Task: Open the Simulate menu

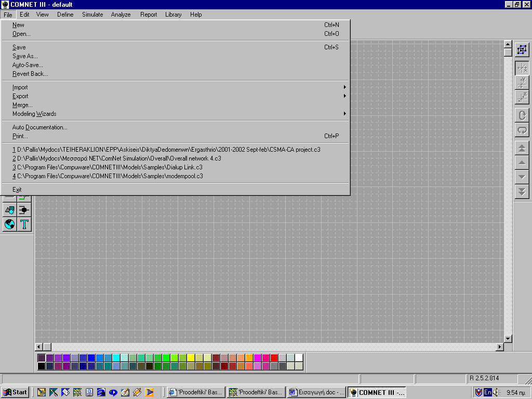Action: coord(92,15)
